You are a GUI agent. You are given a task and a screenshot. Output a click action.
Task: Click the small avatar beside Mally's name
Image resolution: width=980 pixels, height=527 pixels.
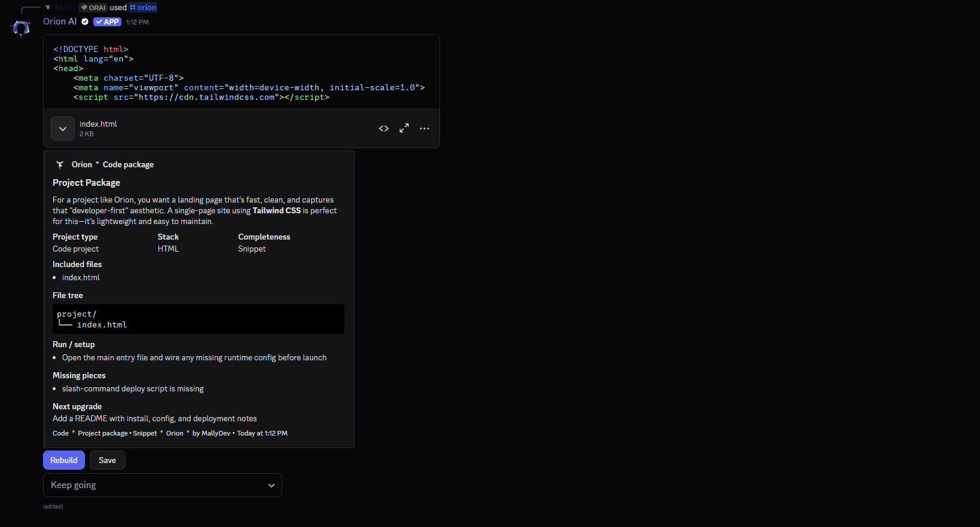[48, 7]
